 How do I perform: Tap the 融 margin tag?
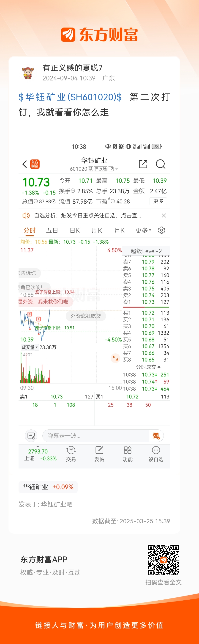click(x=90, y=169)
